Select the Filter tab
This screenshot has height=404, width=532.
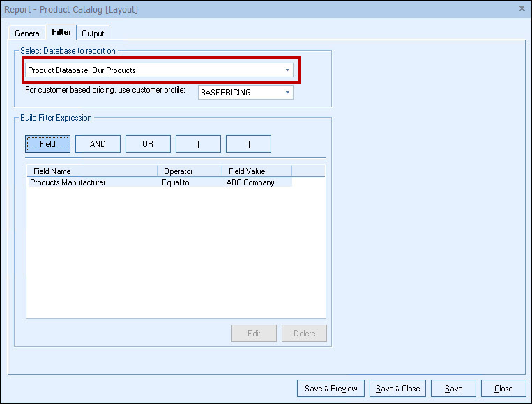click(x=61, y=32)
